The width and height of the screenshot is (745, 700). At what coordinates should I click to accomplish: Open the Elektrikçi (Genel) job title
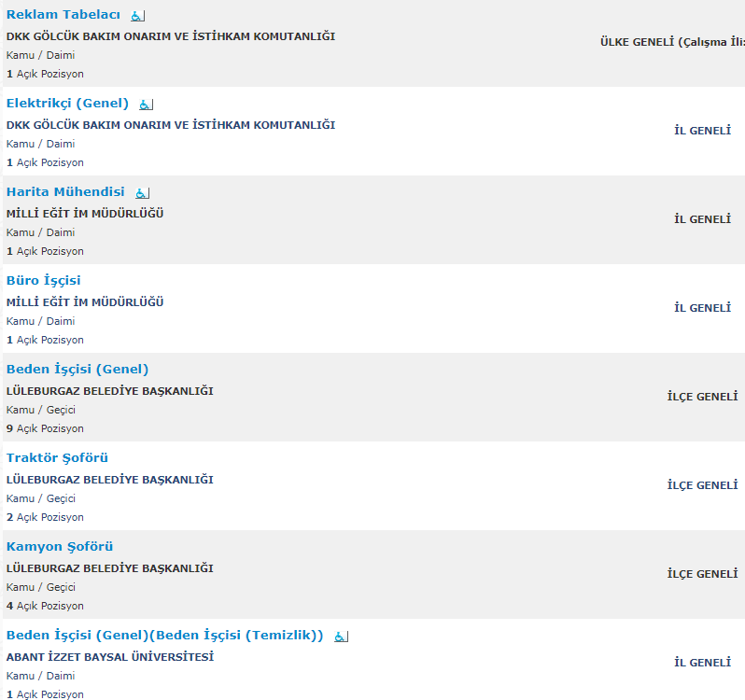[x=67, y=104]
